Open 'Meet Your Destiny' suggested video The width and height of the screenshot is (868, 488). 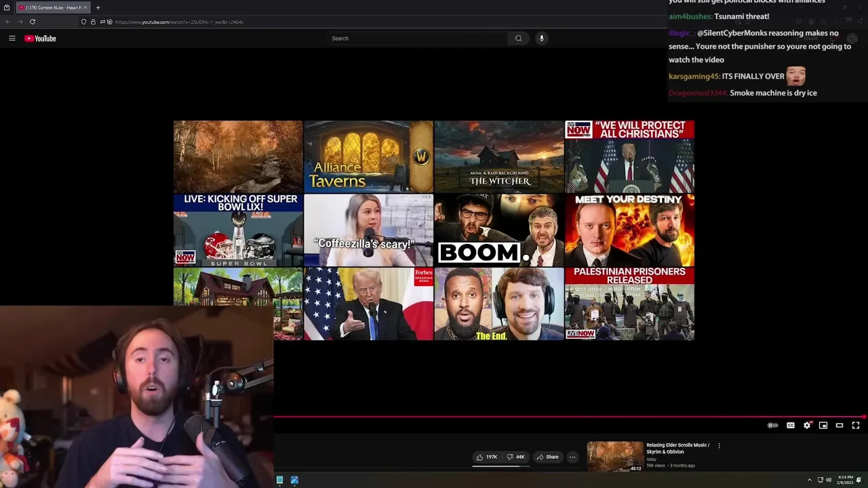[629, 230]
